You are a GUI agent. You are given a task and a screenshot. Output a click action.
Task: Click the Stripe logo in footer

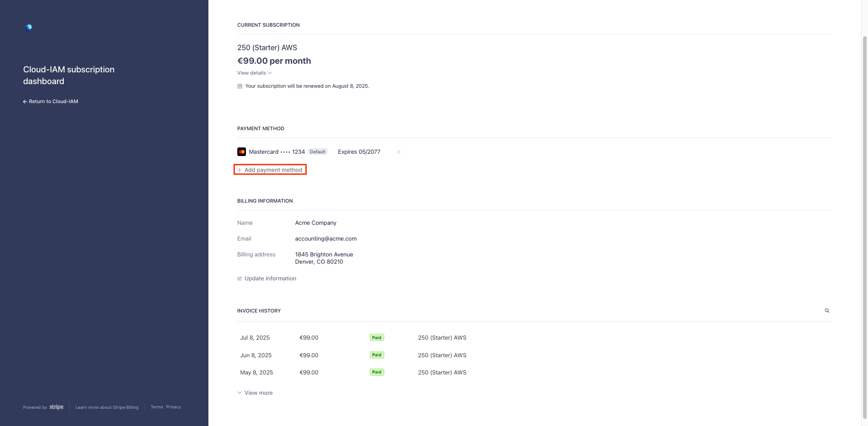coord(57,407)
